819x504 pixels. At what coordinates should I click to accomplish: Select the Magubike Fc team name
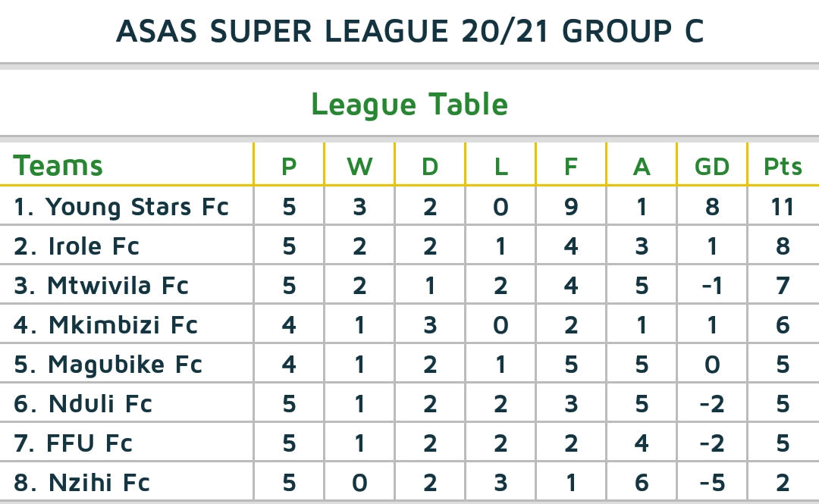108,364
